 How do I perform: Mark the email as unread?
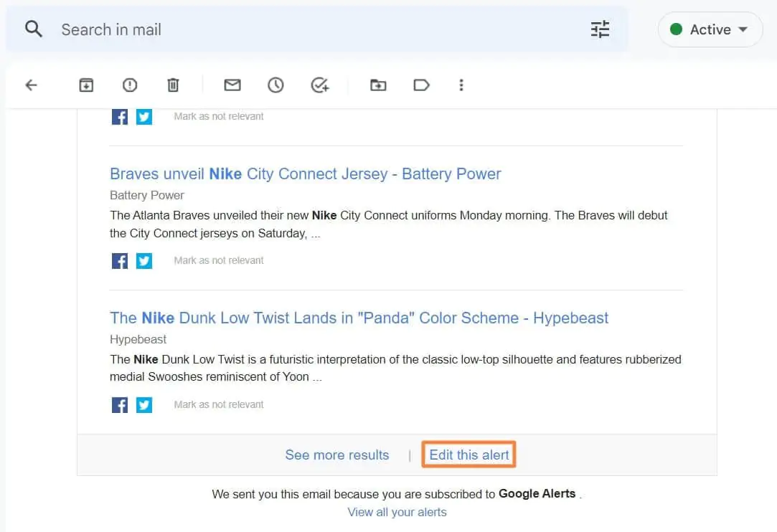[232, 85]
